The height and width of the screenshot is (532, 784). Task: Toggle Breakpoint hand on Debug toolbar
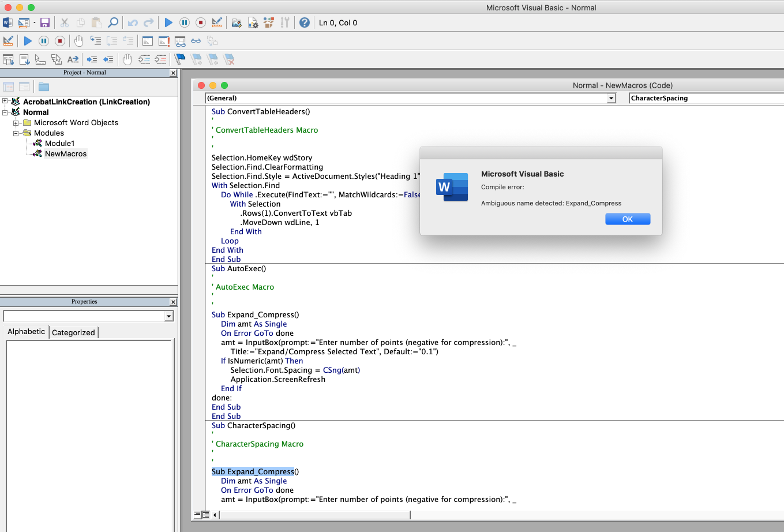point(79,41)
